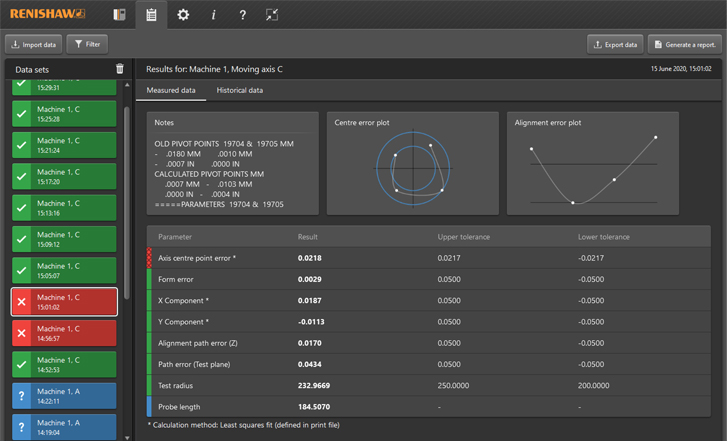727x441 pixels.
Task: Open settings gear icon
Action: [x=182, y=15]
